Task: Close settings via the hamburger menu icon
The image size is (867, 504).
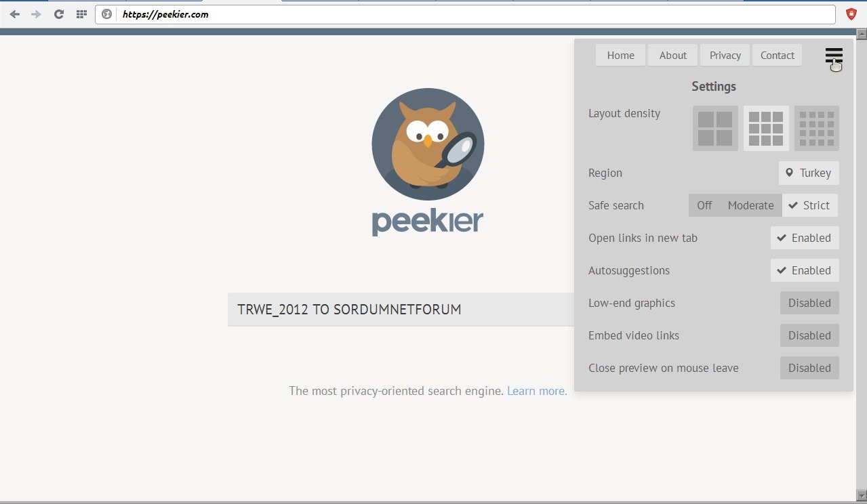Action: (834, 56)
